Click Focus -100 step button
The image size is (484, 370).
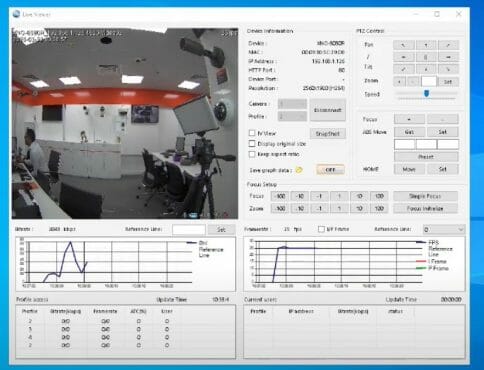(280, 196)
